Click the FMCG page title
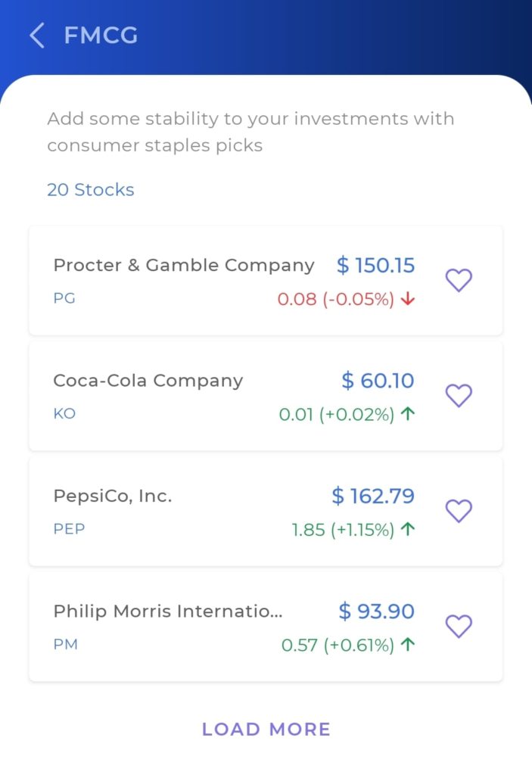The width and height of the screenshot is (532, 775). coord(101,35)
